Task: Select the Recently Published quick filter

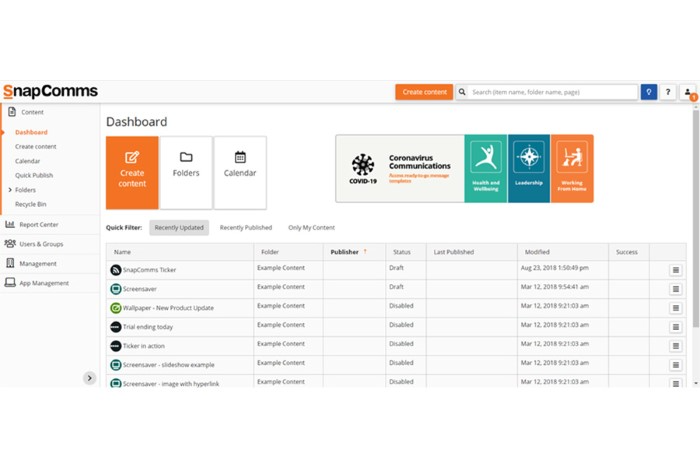Action: [246, 228]
